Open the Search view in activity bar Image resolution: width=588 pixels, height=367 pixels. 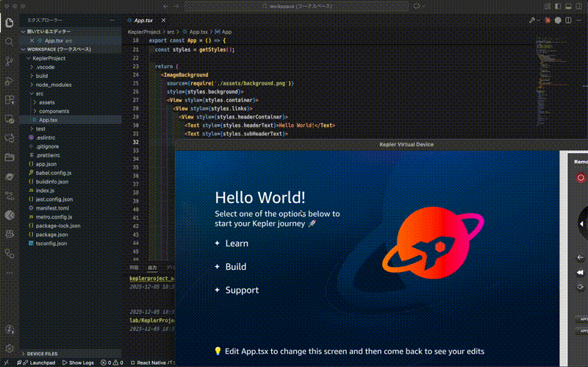[x=10, y=42]
